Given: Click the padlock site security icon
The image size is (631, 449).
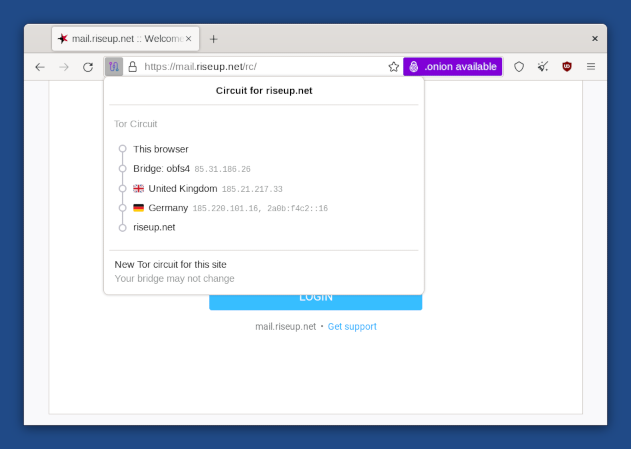Looking at the screenshot, I should point(132,67).
